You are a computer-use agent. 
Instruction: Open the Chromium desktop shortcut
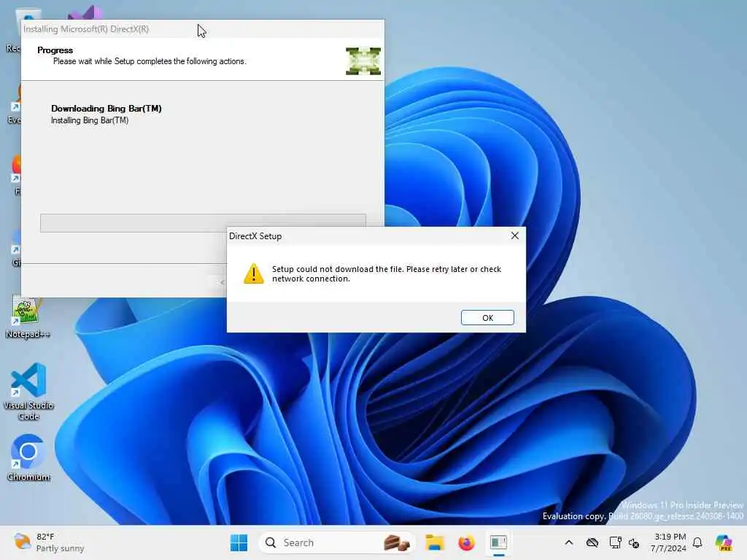coord(28,457)
